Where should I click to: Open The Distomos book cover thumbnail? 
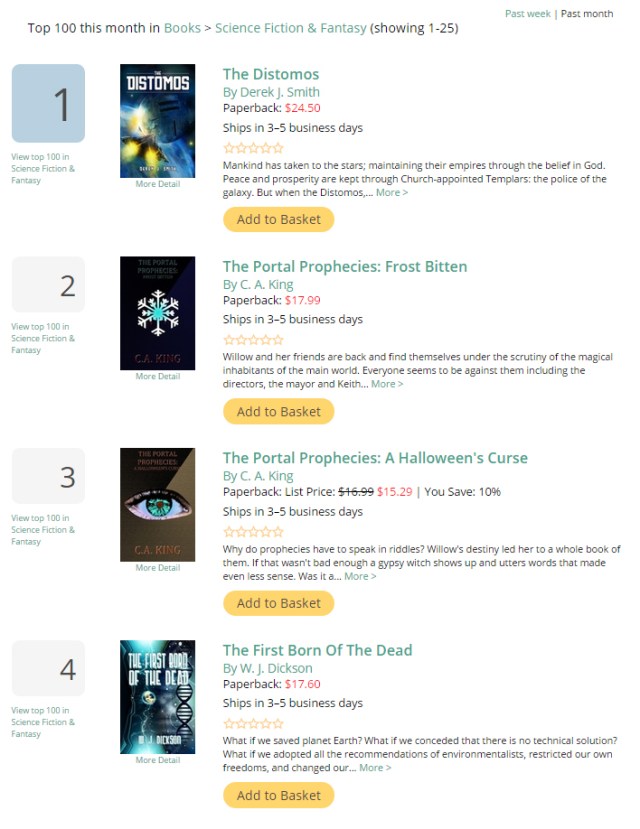coord(157,120)
